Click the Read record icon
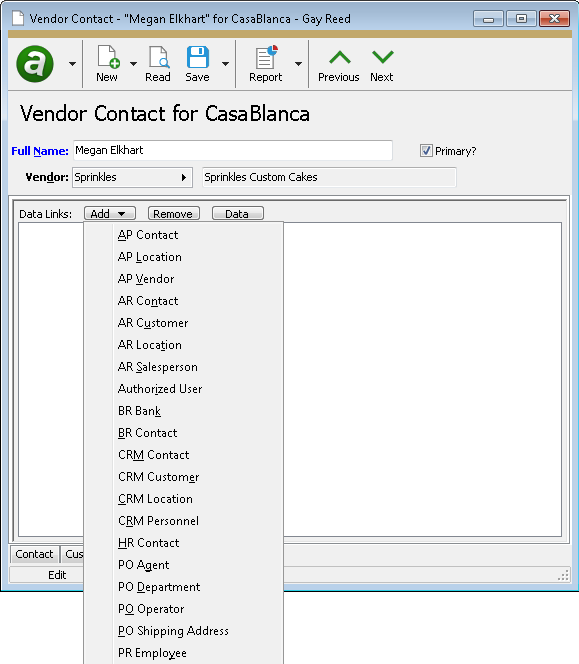This screenshot has width=579, height=664. [159, 57]
